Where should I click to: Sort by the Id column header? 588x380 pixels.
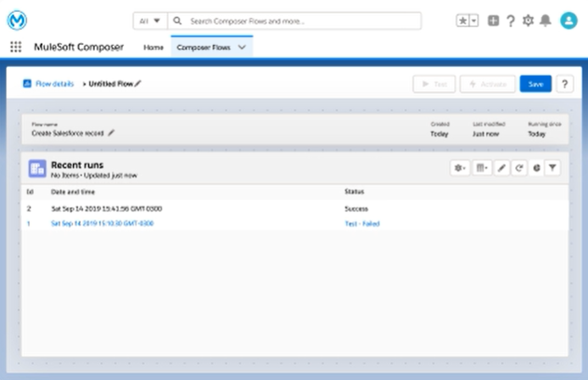point(30,192)
